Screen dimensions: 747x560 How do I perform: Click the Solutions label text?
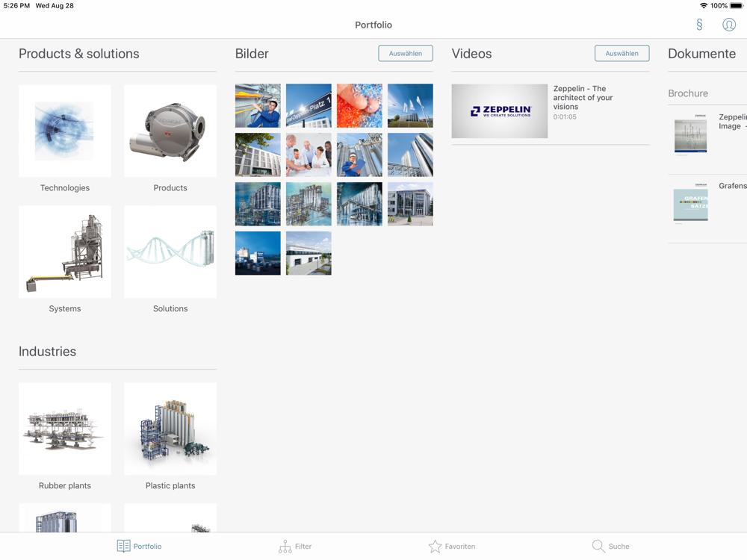pyautogui.click(x=170, y=308)
